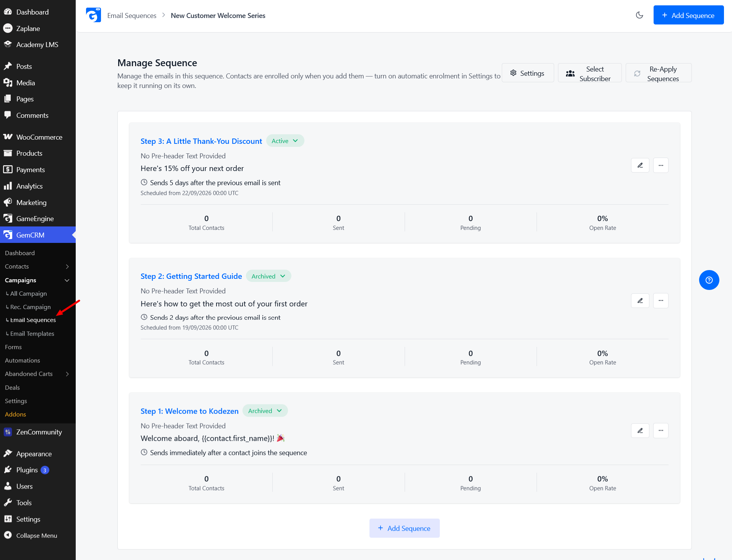Edit Step 1 Welcome to Kodezen pencil
The image size is (732, 560).
[640, 431]
